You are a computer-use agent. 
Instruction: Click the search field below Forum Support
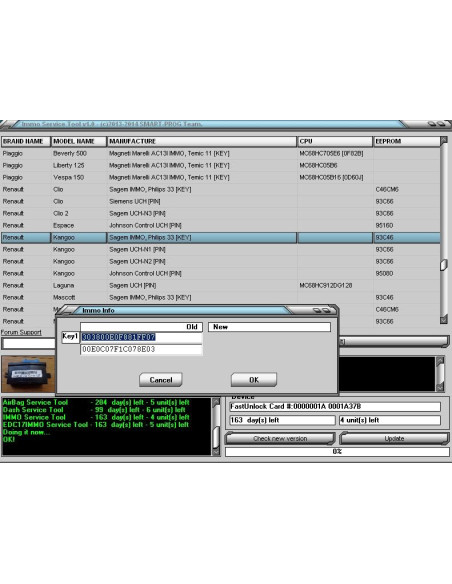[x=29, y=343]
